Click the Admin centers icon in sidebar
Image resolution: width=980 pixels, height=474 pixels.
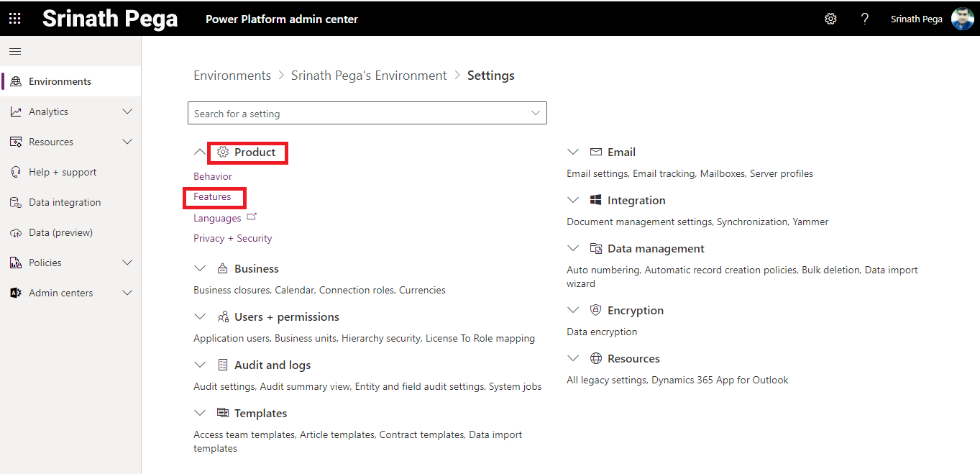tap(16, 293)
